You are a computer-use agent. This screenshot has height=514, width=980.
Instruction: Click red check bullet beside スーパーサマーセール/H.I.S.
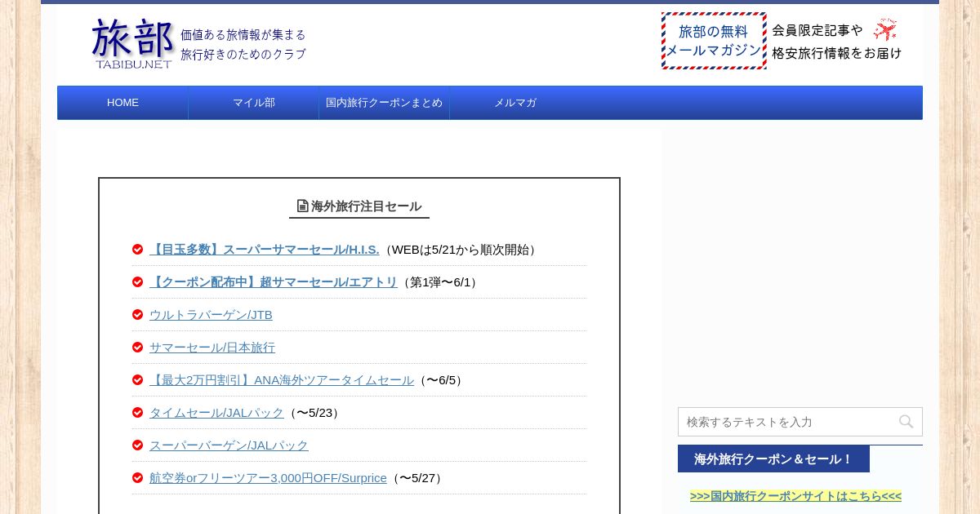click(137, 250)
